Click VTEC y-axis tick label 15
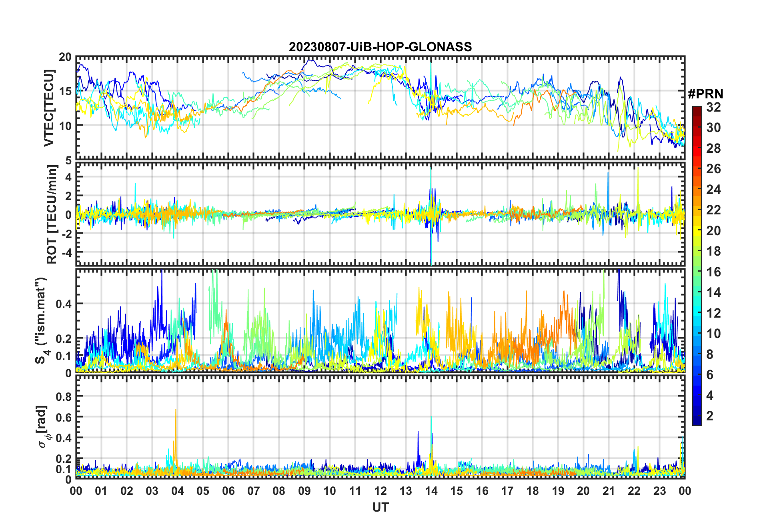Image resolution: width=761 pixels, height=532 pixels. [x=65, y=91]
